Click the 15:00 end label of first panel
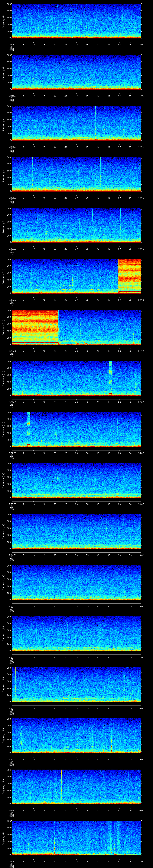153x868 pixels. click(x=141, y=44)
